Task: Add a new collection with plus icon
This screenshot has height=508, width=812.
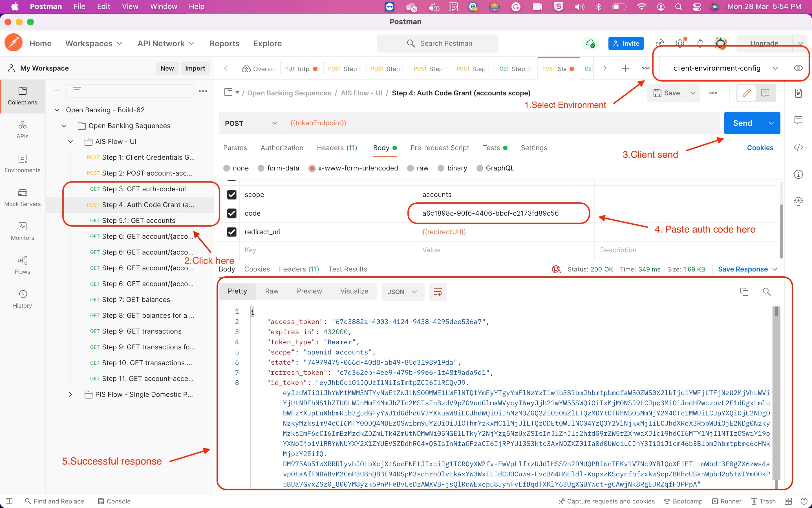Action: (x=57, y=91)
